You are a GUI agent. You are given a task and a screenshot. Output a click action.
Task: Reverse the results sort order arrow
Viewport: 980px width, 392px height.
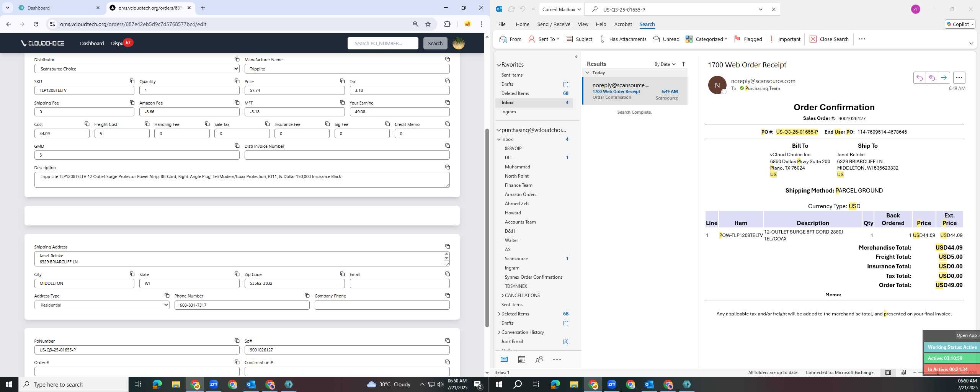pos(683,64)
